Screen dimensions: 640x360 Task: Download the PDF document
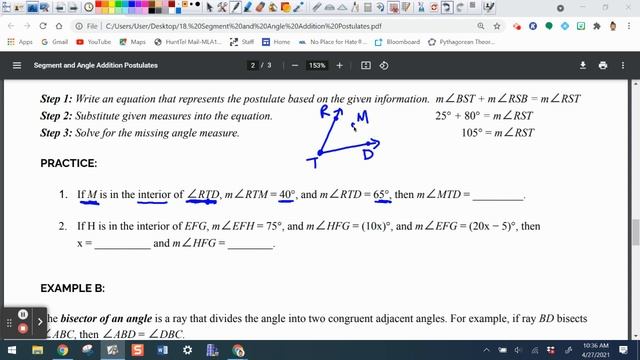click(x=583, y=65)
